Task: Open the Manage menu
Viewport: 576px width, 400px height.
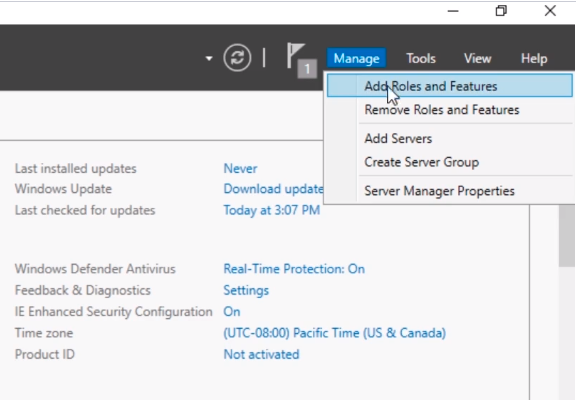Action: (x=356, y=58)
